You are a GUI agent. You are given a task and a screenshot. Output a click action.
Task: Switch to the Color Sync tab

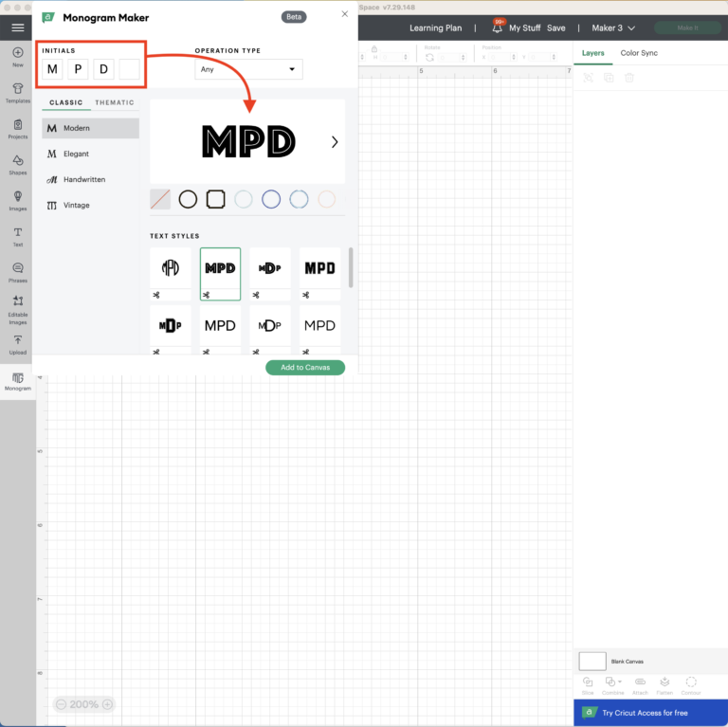tap(638, 53)
